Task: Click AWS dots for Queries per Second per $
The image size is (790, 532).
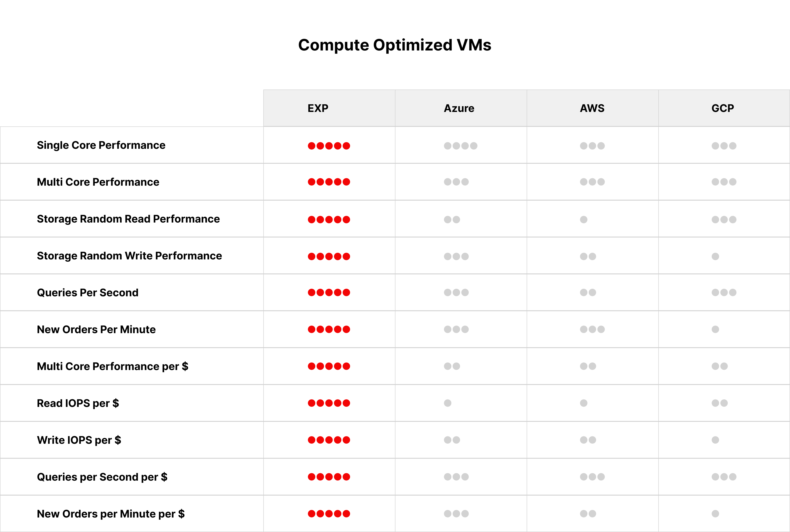Action: (592, 477)
